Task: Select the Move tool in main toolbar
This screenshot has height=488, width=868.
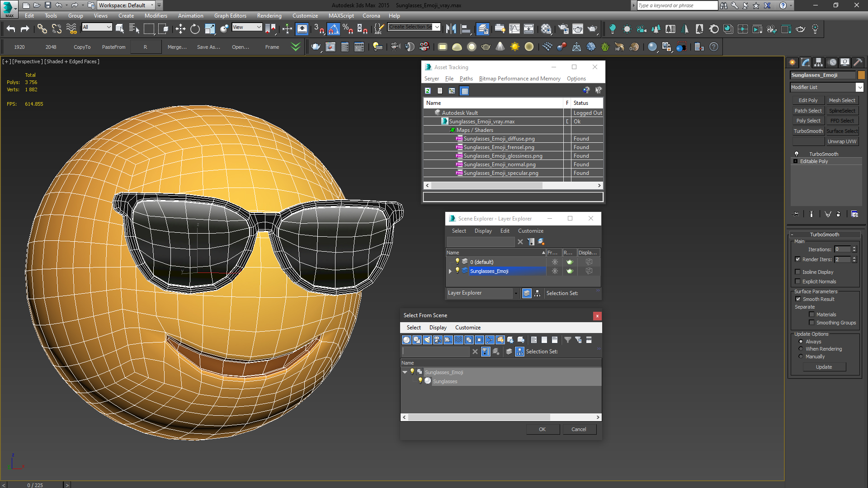Action: point(180,29)
